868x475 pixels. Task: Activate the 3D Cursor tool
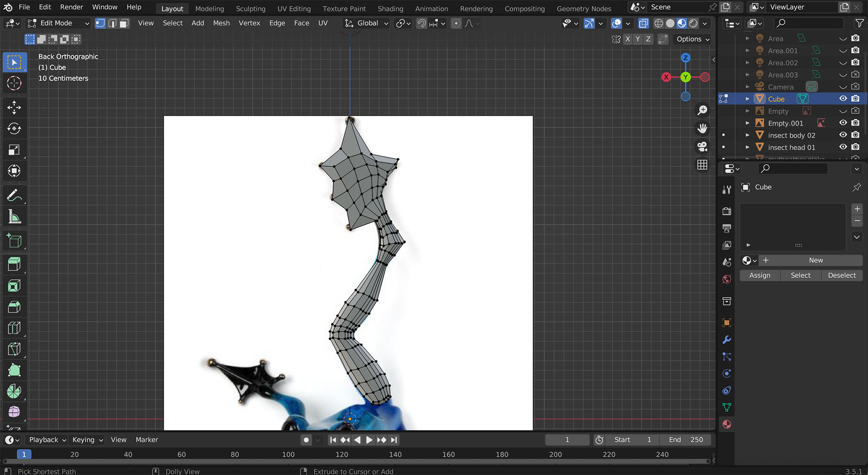click(14, 83)
